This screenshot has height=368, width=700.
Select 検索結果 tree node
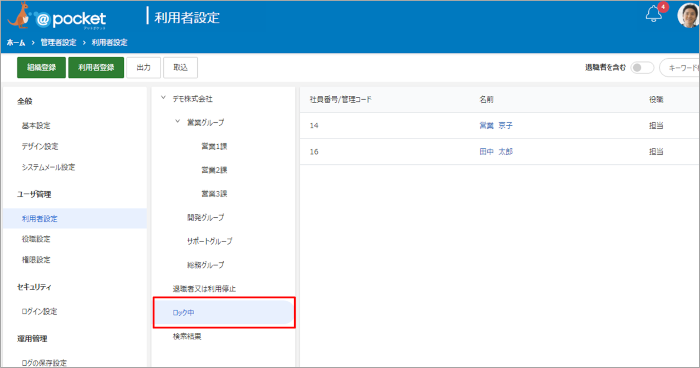pyautogui.click(x=187, y=336)
